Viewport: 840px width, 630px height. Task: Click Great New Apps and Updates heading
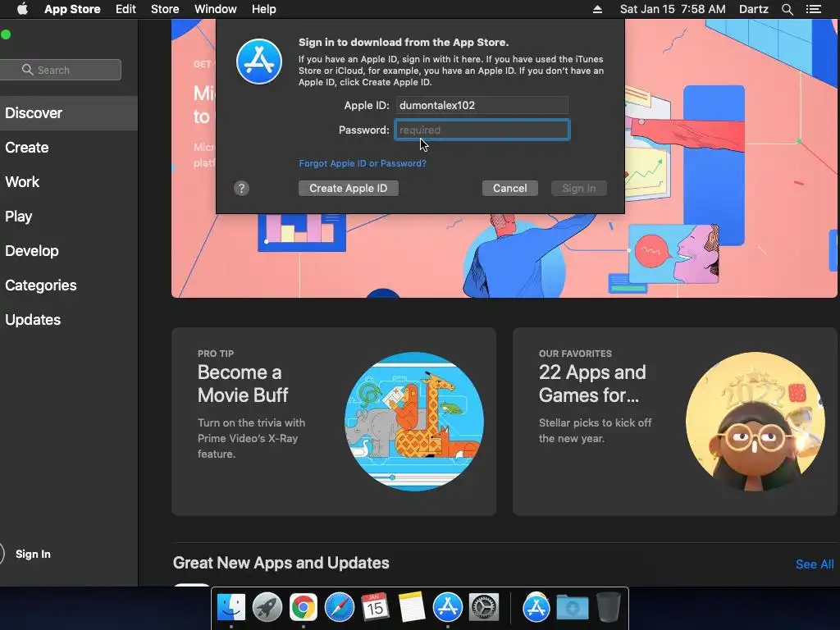[281, 563]
